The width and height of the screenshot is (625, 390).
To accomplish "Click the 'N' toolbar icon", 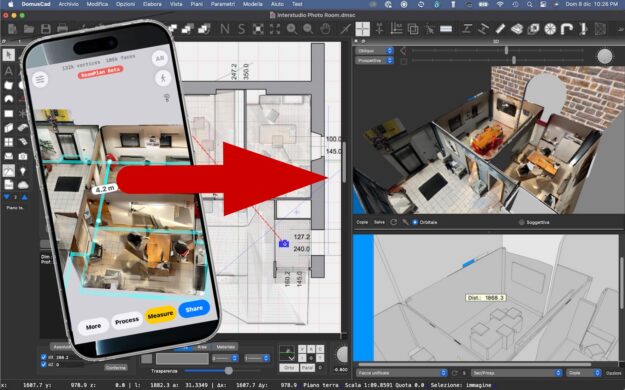I will point(225,29).
